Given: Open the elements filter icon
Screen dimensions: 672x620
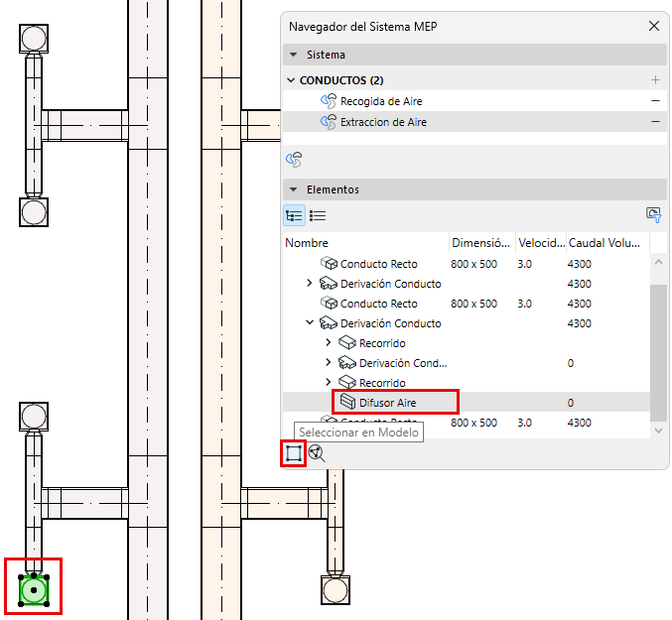Looking at the screenshot, I should 653,214.
